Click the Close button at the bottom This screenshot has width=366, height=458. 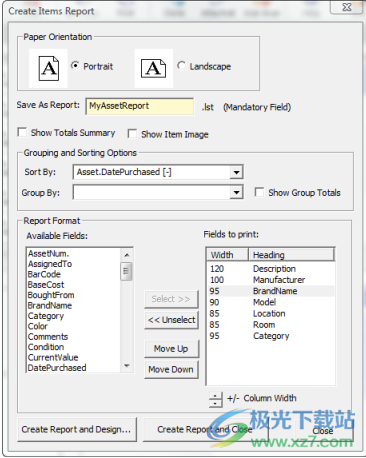[323, 431]
